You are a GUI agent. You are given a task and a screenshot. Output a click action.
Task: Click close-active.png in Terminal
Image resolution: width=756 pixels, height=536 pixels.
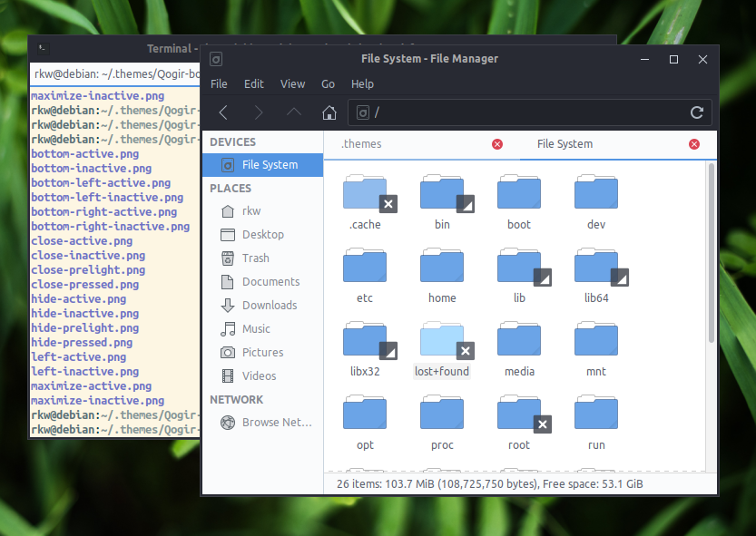tap(82, 241)
